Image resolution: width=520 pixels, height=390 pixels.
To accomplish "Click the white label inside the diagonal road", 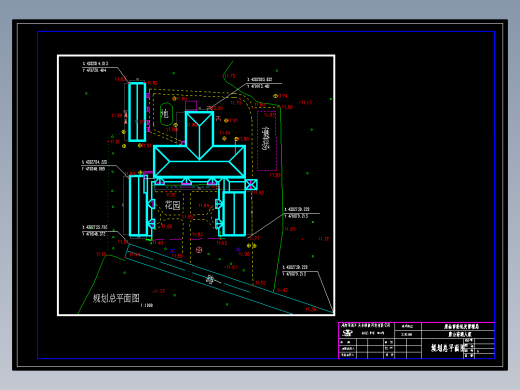I will pos(210,279).
